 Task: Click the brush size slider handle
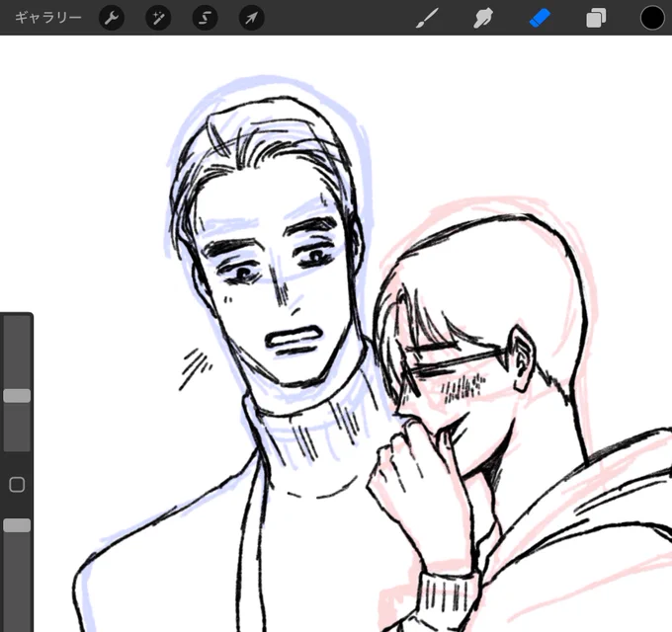[17, 396]
